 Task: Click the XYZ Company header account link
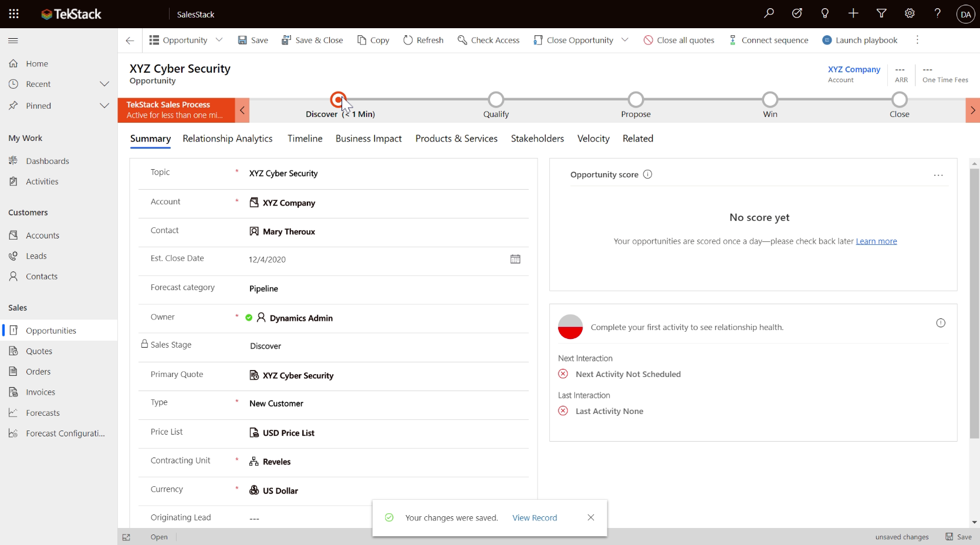click(854, 69)
